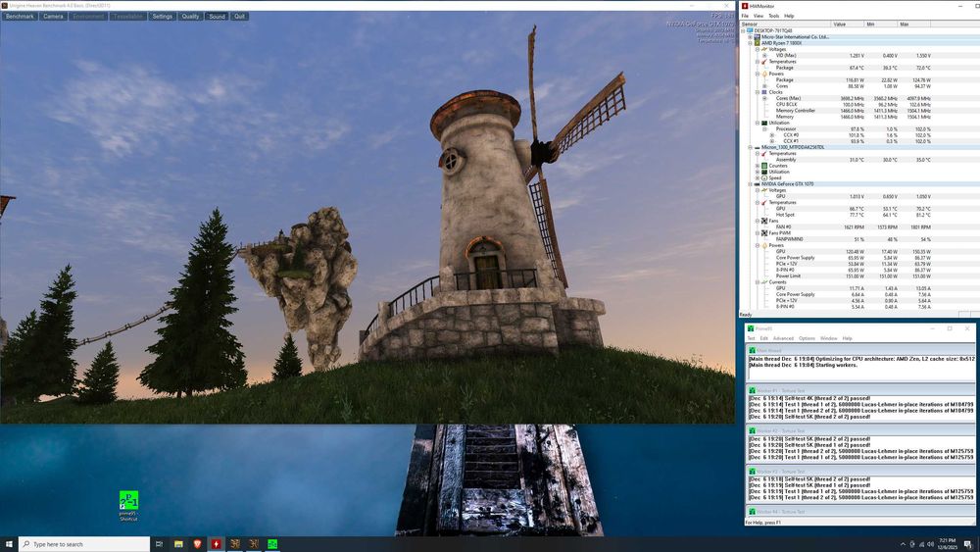This screenshot has height=552, width=980.
Task: Click the Main thread sub-window icon in Prime95
Action: point(753,351)
